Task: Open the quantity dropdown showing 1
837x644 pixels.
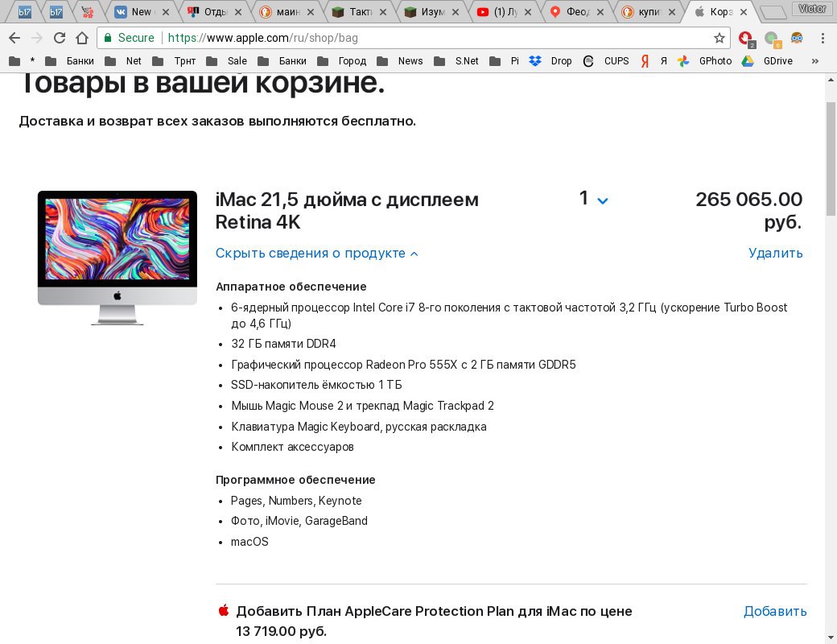Action: pyautogui.click(x=594, y=199)
